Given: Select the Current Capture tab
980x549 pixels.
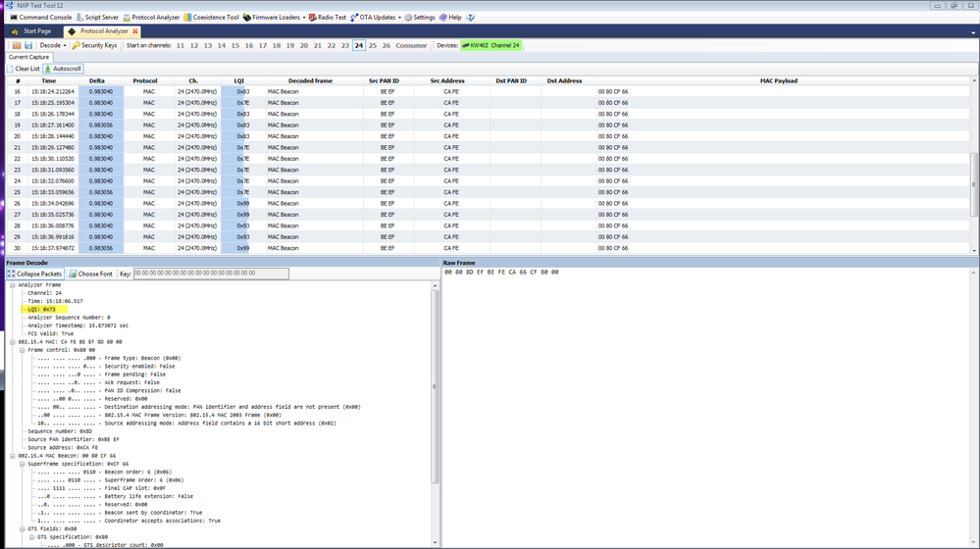Looking at the screenshot, I should [x=28, y=57].
